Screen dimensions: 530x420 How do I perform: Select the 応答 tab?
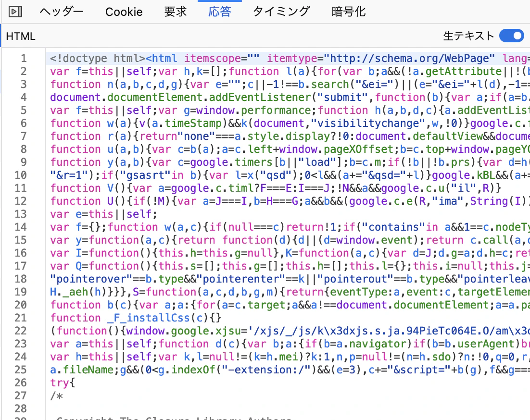point(220,12)
